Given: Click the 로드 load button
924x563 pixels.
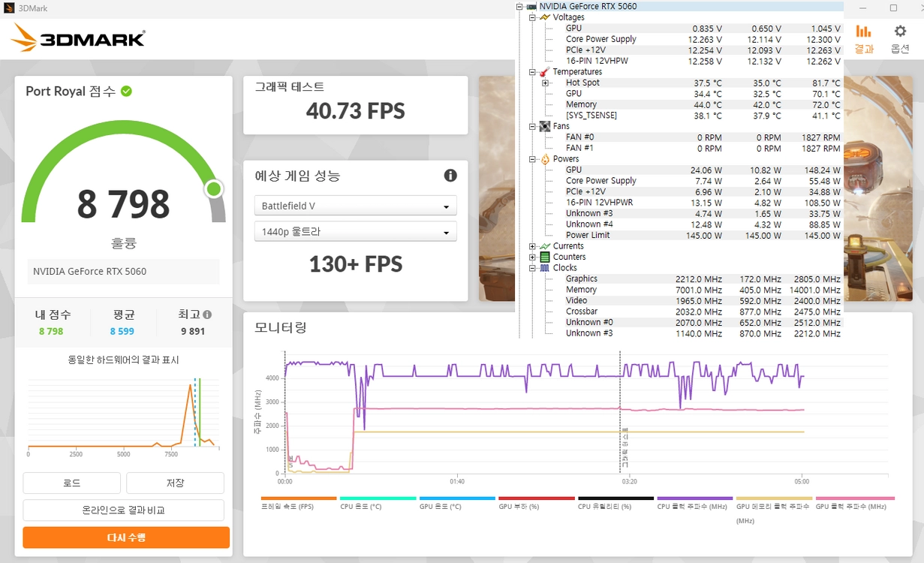Looking at the screenshot, I should pos(71,483).
